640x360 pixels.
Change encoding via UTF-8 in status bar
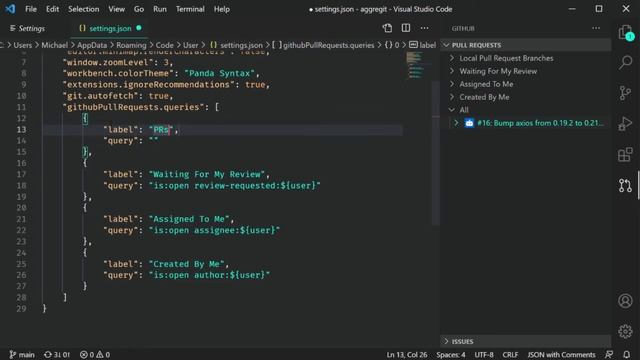[x=484, y=355]
